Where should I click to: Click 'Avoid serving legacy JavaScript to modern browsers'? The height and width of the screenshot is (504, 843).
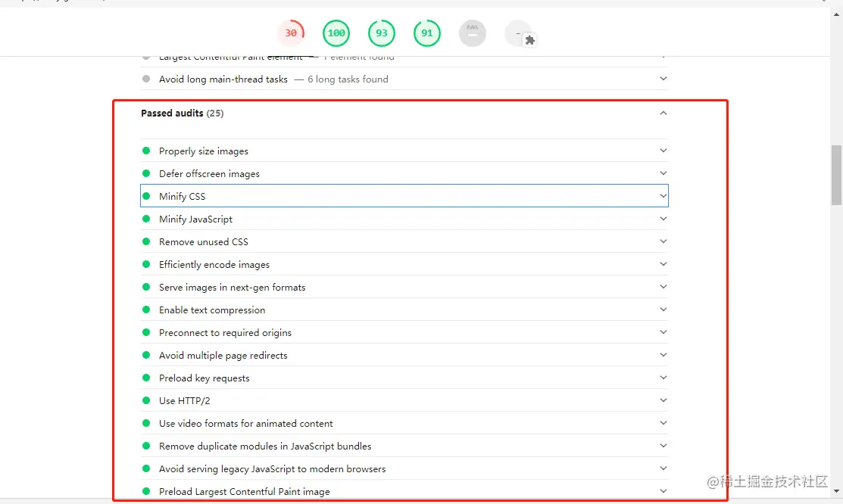pyautogui.click(x=273, y=468)
